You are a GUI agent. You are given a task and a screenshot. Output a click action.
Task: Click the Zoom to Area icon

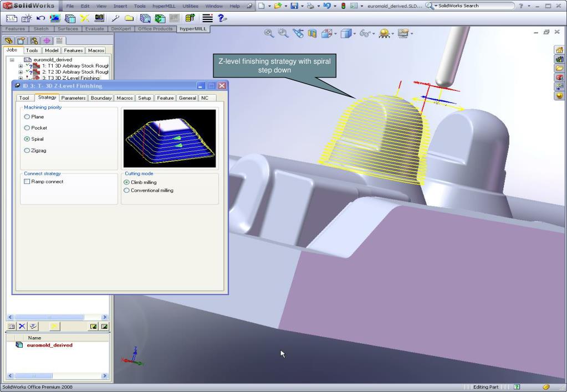tap(283, 33)
